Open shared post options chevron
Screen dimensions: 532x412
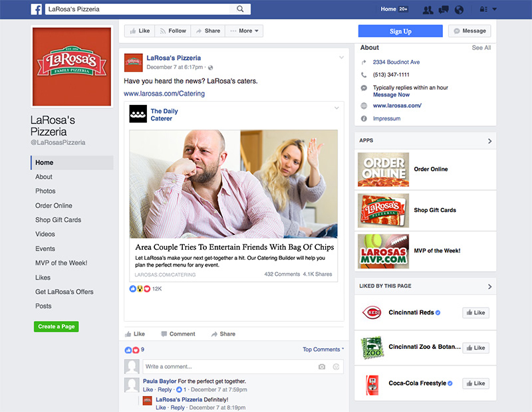[336, 108]
